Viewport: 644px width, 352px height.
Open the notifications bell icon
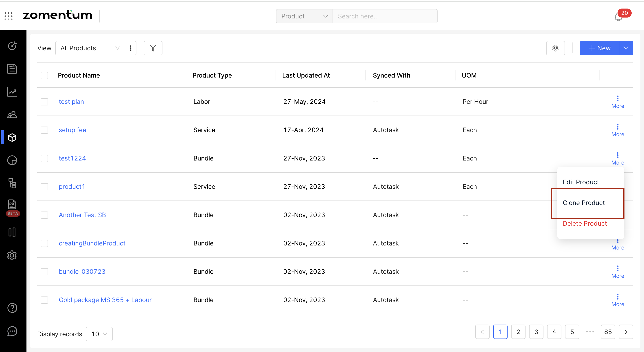pyautogui.click(x=618, y=17)
